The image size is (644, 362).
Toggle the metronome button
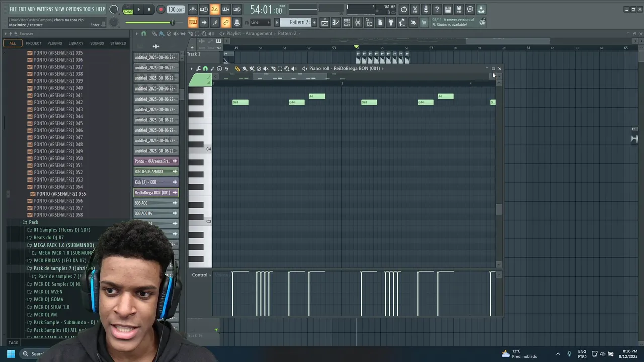(x=193, y=9)
